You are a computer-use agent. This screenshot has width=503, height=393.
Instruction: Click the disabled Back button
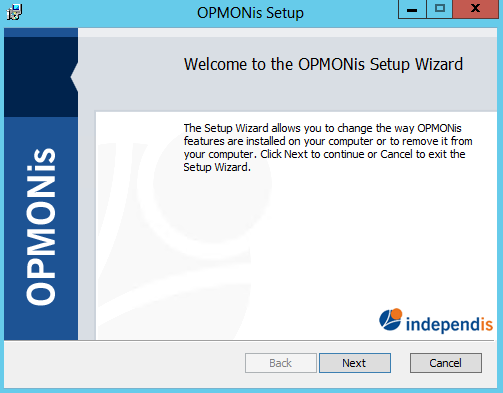[281, 363]
